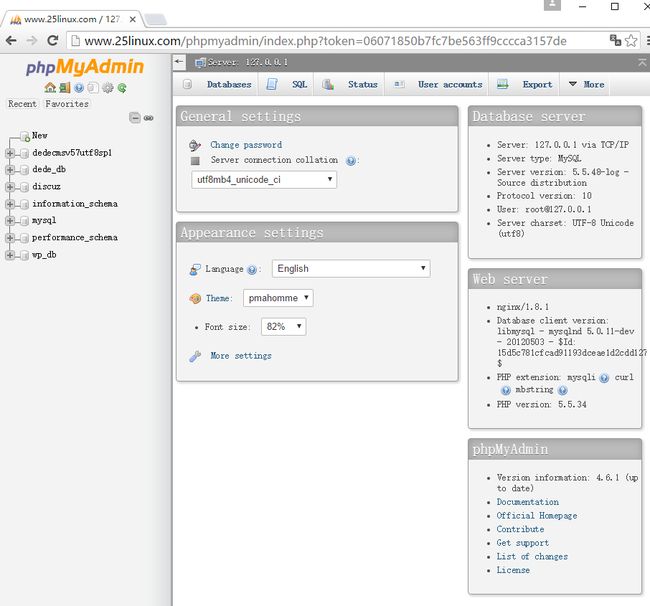Viewport: 650px width, 606px height.
Task: Select the Recent tab in navigation
Action: click(x=22, y=104)
